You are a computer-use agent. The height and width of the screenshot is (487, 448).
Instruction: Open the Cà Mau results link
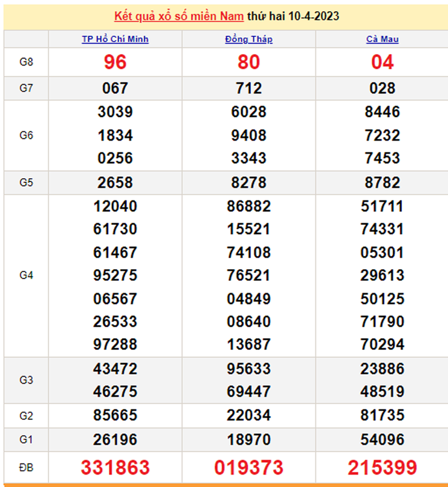tap(382, 39)
